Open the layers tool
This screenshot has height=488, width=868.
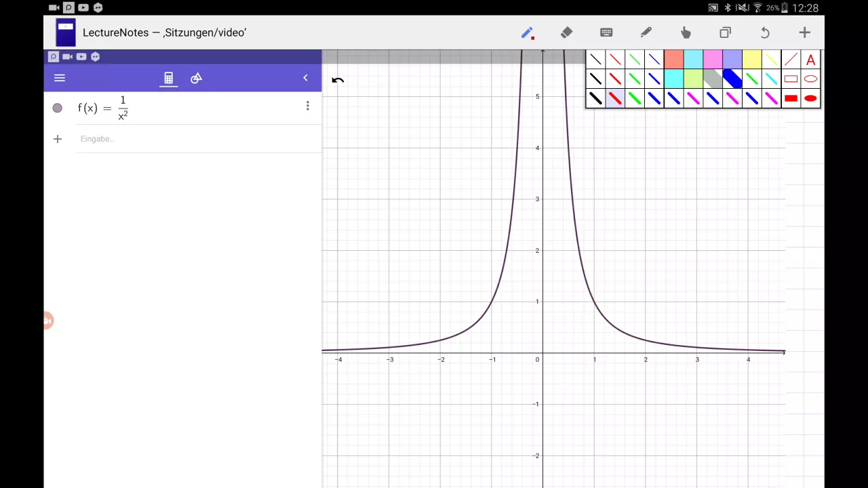tap(725, 33)
